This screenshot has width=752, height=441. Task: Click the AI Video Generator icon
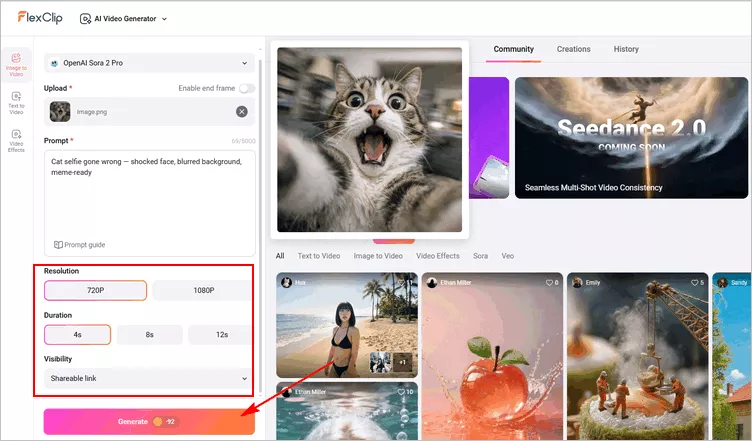[x=85, y=19]
